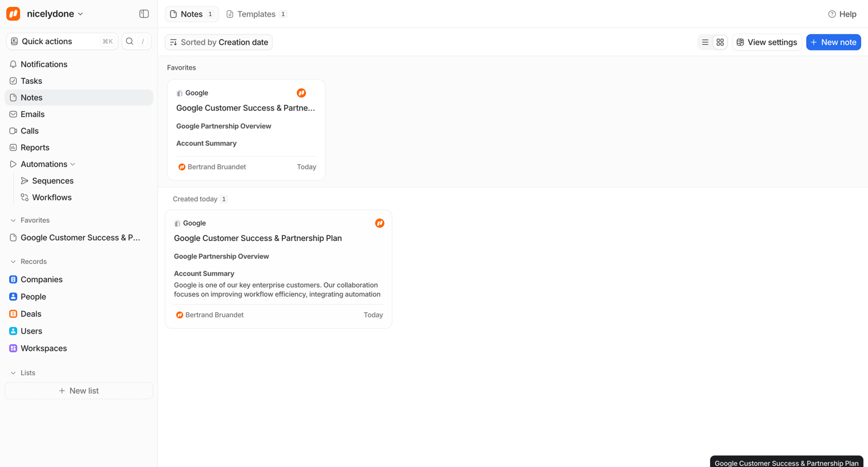Image resolution: width=868 pixels, height=467 pixels.
Task: Click the nicelydone workspace logo
Action: (13, 14)
